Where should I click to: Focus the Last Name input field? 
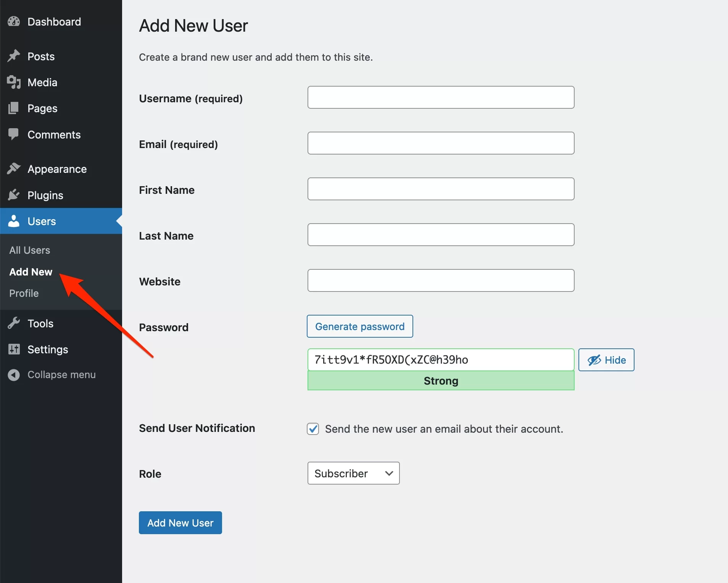point(441,235)
